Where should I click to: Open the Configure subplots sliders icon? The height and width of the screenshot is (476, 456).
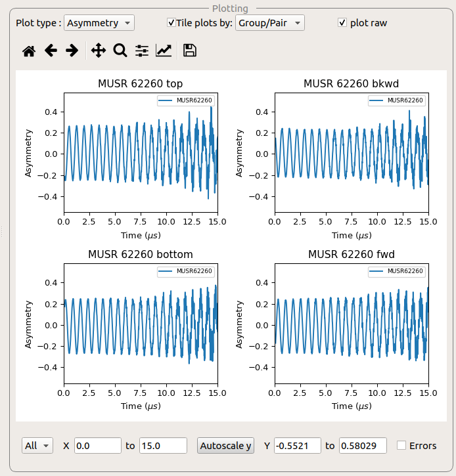pyautogui.click(x=142, y=51)
